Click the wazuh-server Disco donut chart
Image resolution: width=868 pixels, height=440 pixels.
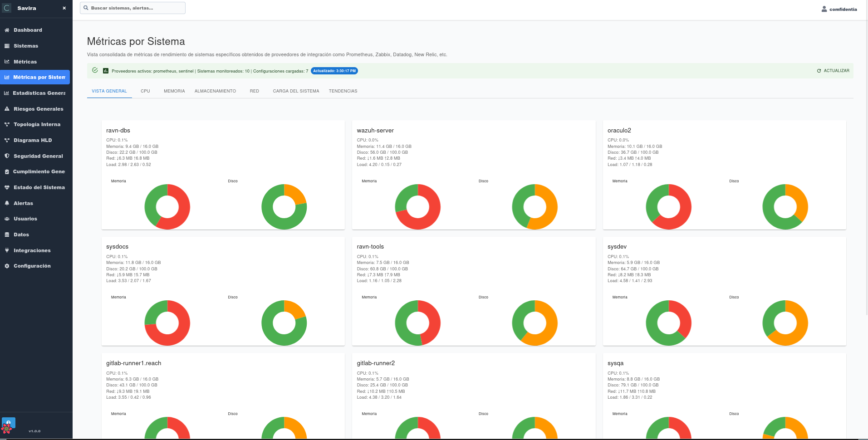pos(535,207)
